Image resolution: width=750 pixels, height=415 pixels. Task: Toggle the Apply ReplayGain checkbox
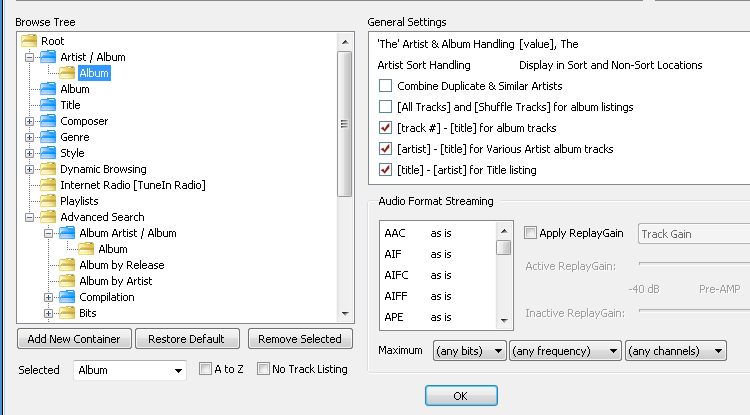point(529,233)
